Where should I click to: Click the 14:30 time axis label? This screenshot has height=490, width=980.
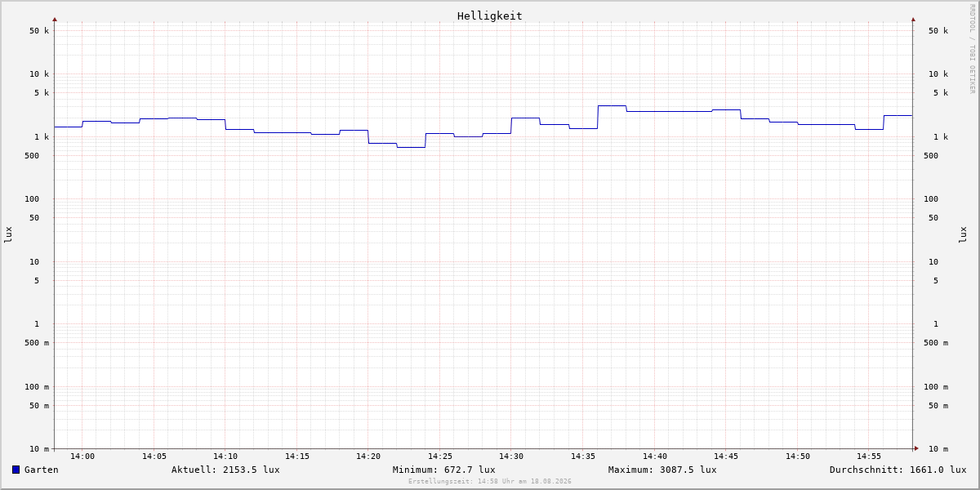pyautogui.click(x=511, y=457)
